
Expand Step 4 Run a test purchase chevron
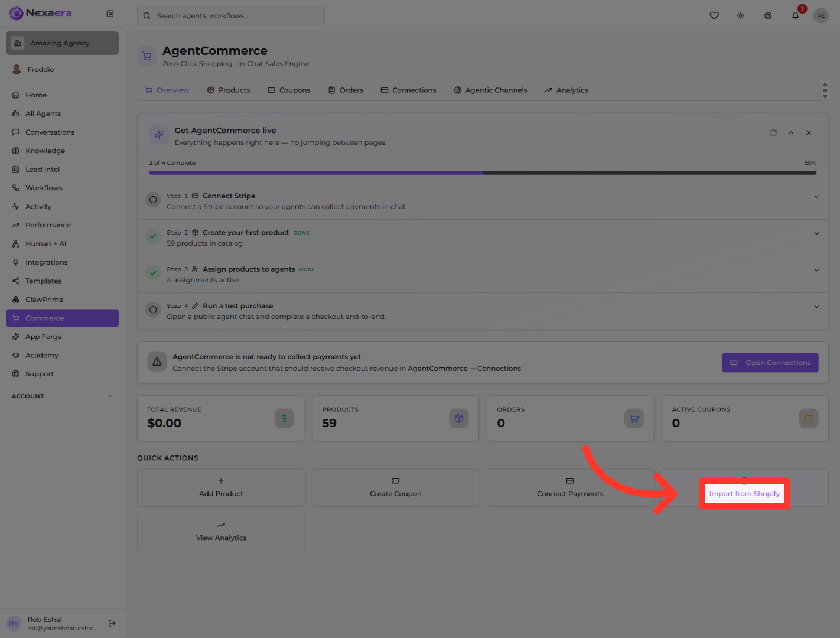tap(816, 307)
